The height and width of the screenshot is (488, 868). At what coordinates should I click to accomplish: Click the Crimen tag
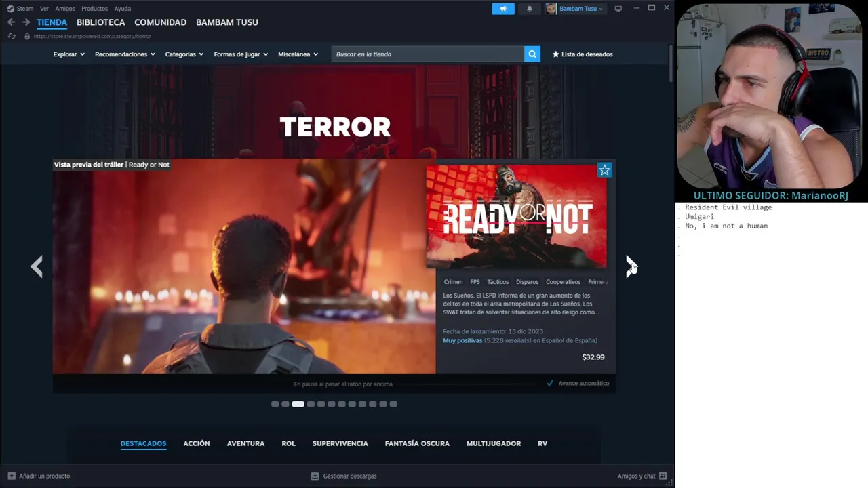click(x=453, y=282)
